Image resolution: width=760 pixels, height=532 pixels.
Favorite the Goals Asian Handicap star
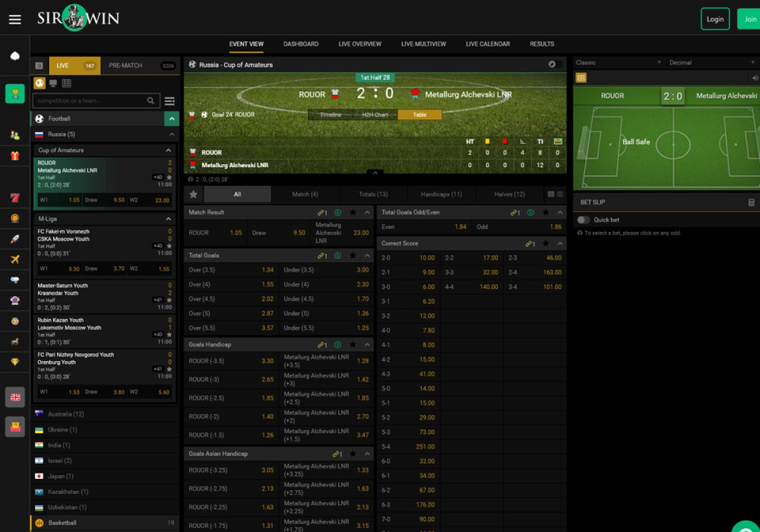(353, 454)
